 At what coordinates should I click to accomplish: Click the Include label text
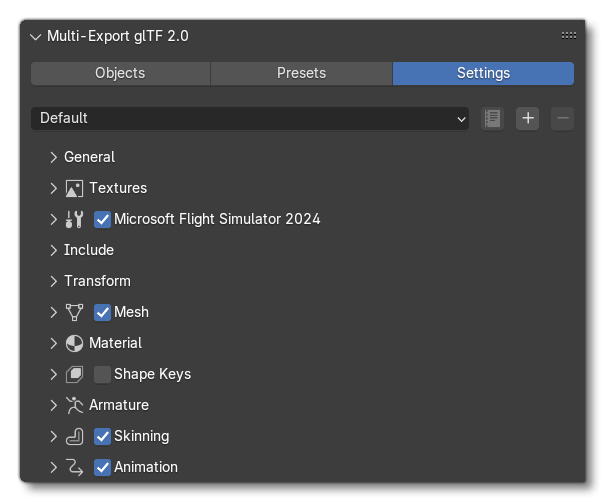(89, 250)
